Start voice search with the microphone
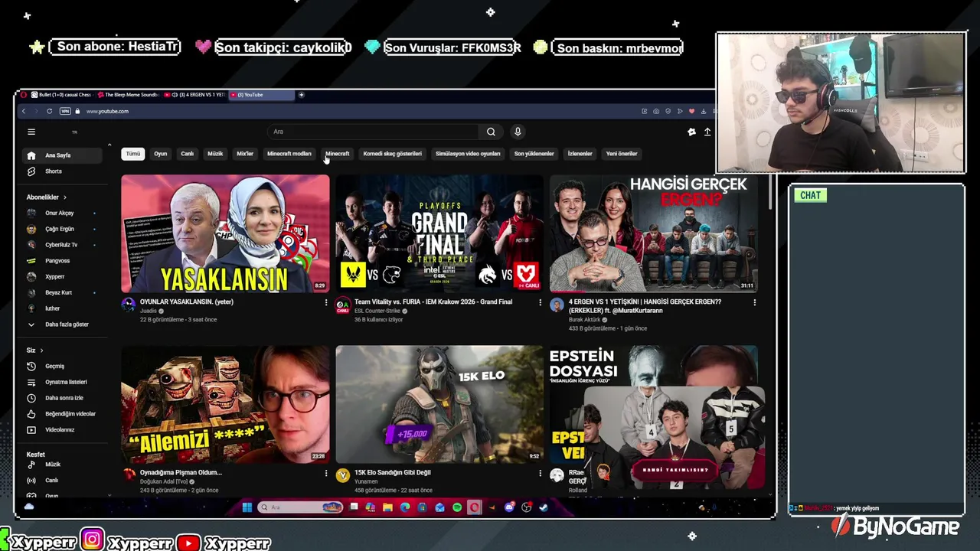 (x=518, y=132)
